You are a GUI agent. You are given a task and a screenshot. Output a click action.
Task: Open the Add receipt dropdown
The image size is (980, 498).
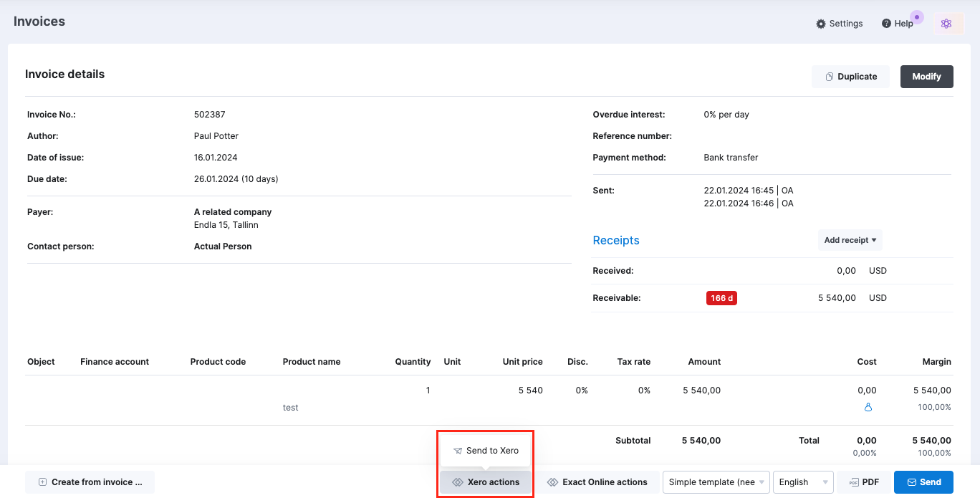[x=850, y=240]
